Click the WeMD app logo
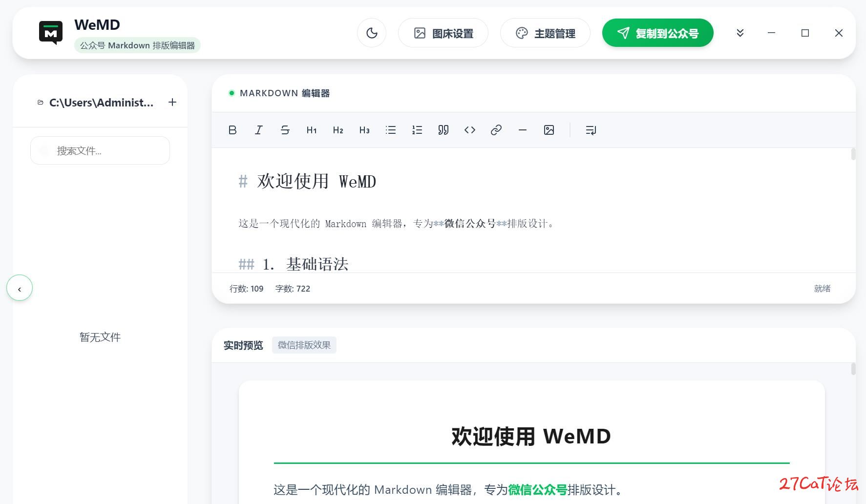Viewport: 866px width, 504px height. (51, 33)
